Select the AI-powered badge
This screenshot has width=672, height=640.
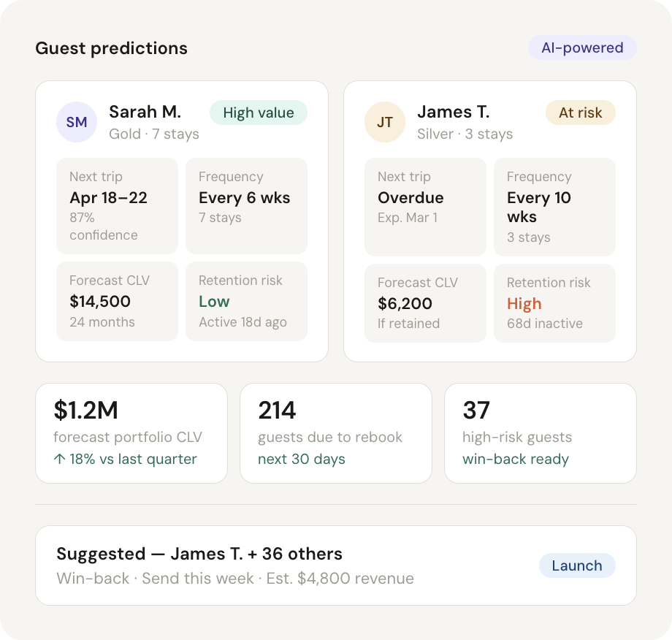coord(582,47)
